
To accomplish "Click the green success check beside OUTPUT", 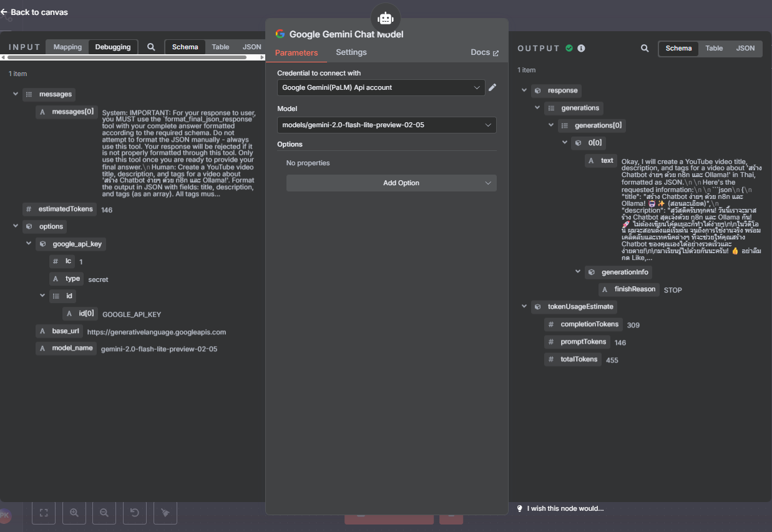I will click(569, 48).
